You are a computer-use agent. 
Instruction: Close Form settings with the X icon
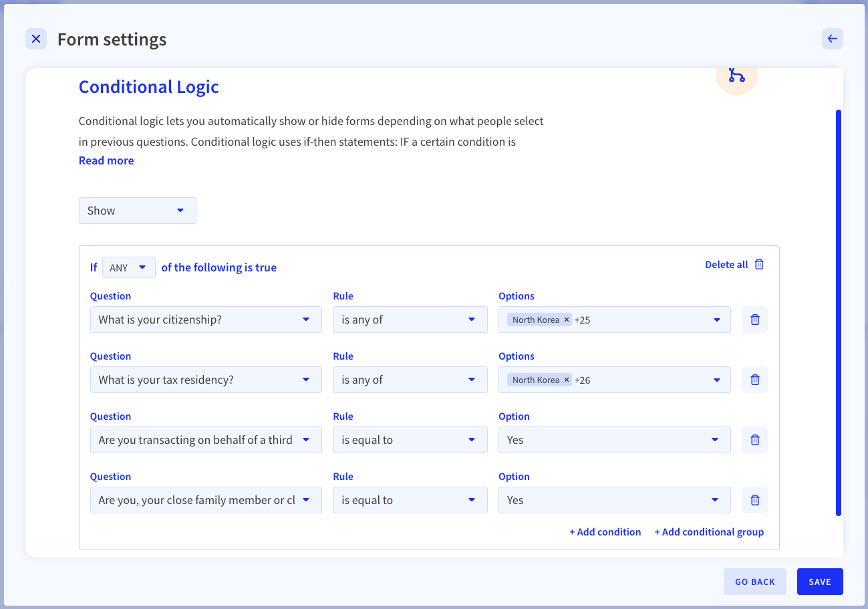click(36, 39)
